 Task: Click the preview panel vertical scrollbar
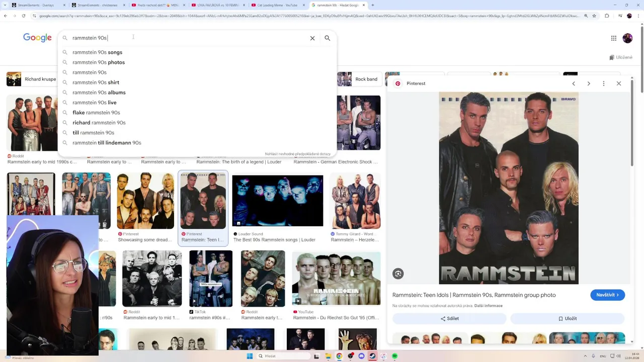632,123
